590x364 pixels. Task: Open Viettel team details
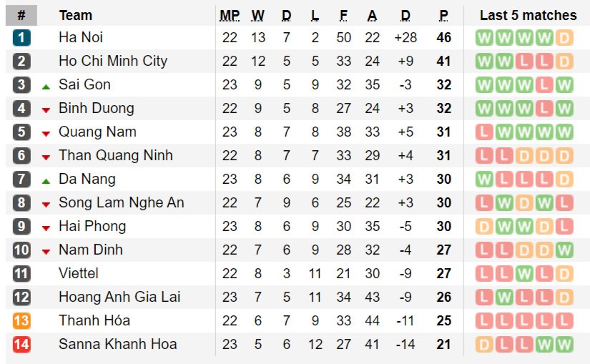79,273
